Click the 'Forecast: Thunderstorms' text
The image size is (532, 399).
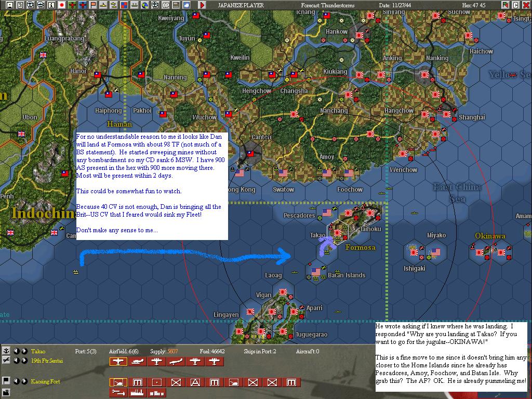click(x=327, y=5)
